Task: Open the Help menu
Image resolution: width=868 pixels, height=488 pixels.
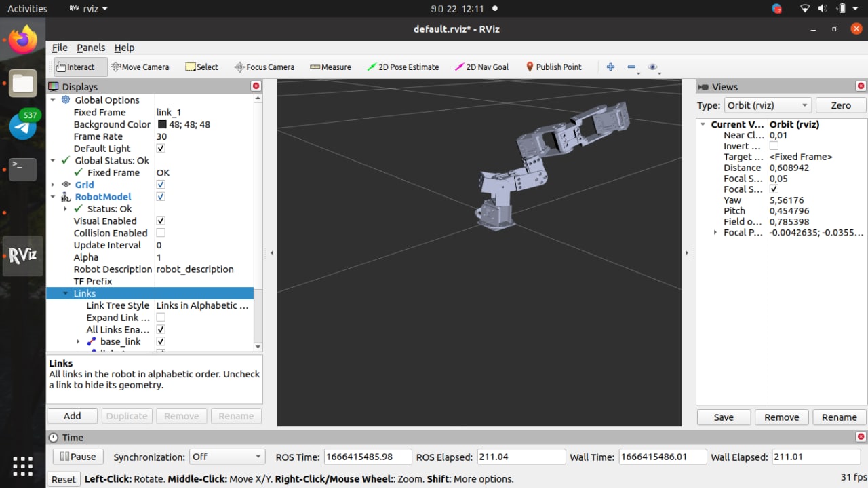Action: (124, 48)
